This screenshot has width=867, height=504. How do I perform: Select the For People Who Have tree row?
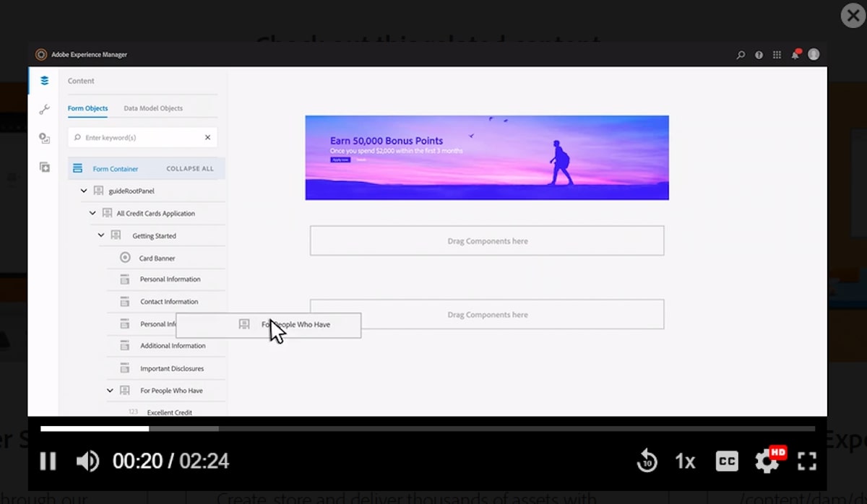[171, 391]
